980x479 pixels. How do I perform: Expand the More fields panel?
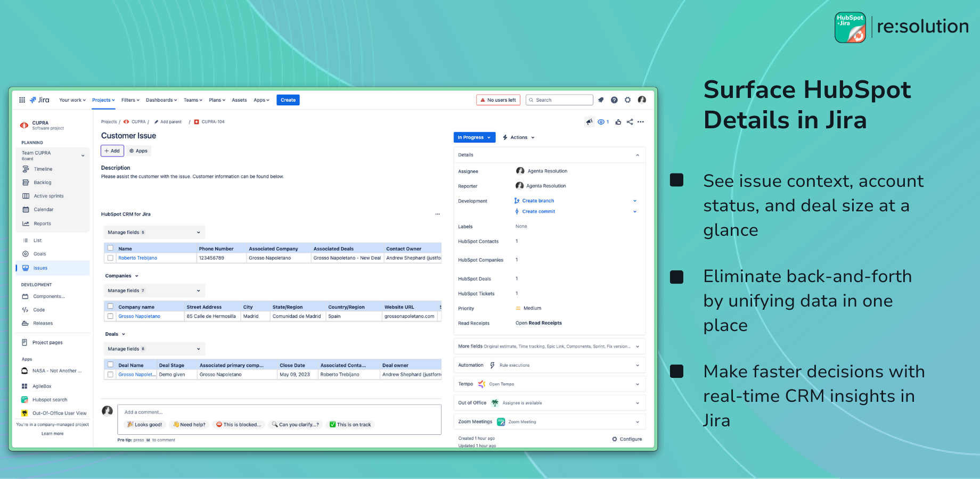[x=638, y=346]
